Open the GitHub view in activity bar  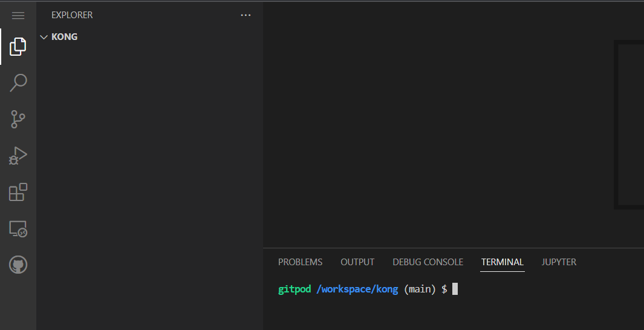click(x=18, y=265)
